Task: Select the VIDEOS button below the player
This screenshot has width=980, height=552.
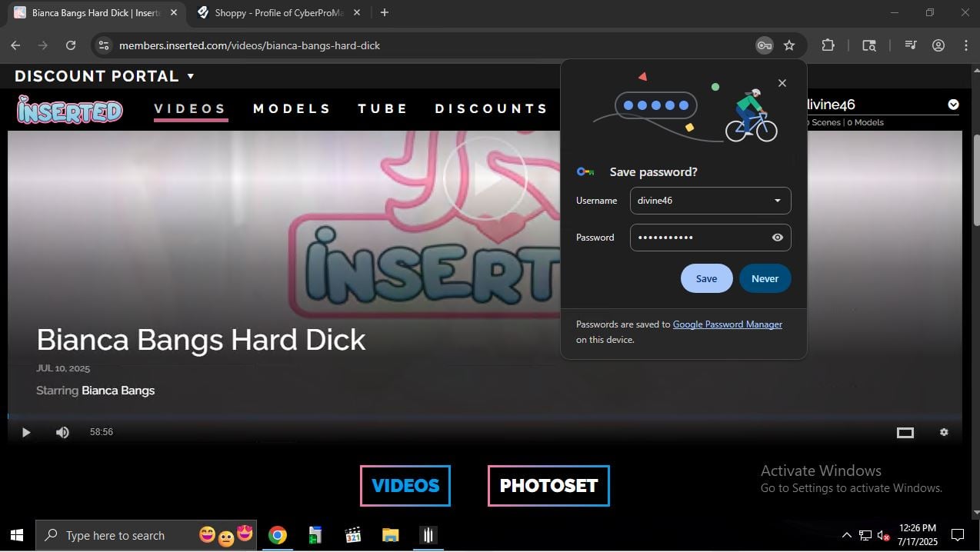Action: point(405,486)
